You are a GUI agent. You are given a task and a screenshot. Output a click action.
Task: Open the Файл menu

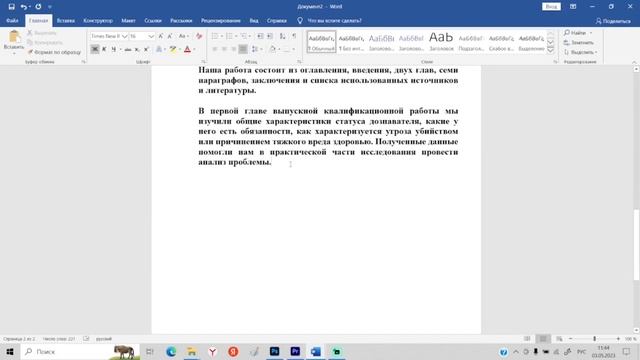coord(12,20)
